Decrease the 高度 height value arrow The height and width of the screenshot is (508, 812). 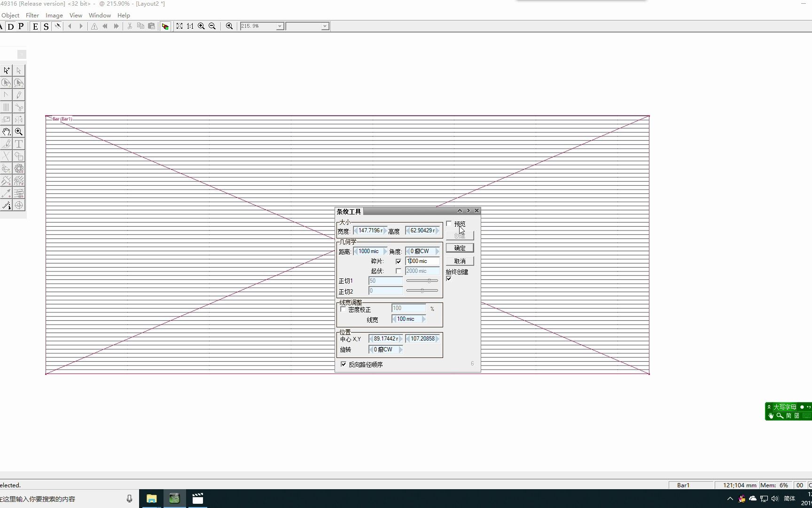click(x=408, y=230)
